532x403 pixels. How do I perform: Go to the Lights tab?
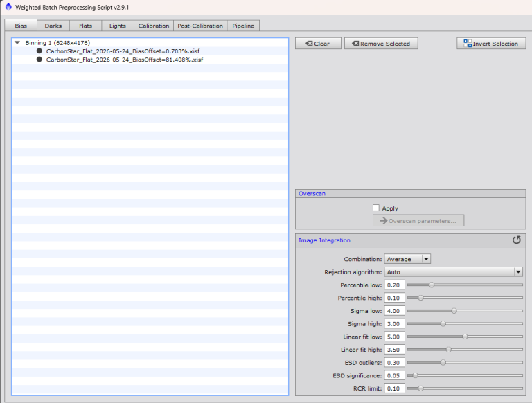[118, 26]
